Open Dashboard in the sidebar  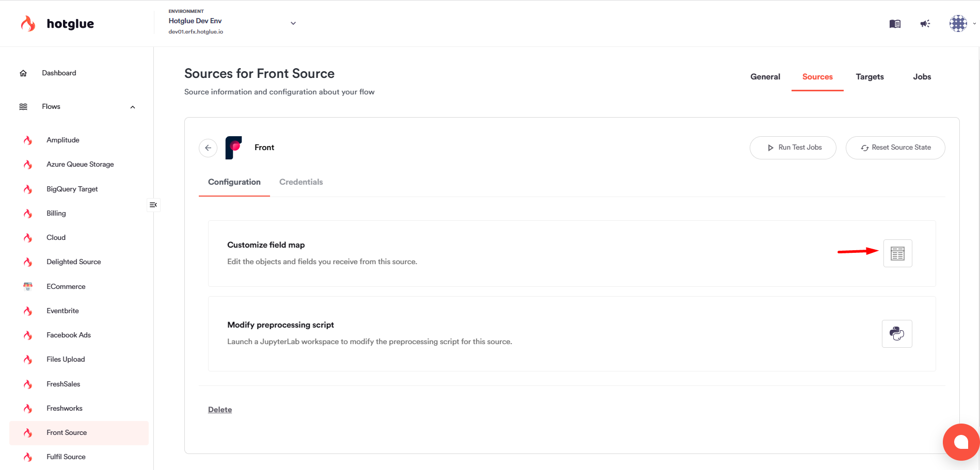pyautogui.click(x=59, y=73)
